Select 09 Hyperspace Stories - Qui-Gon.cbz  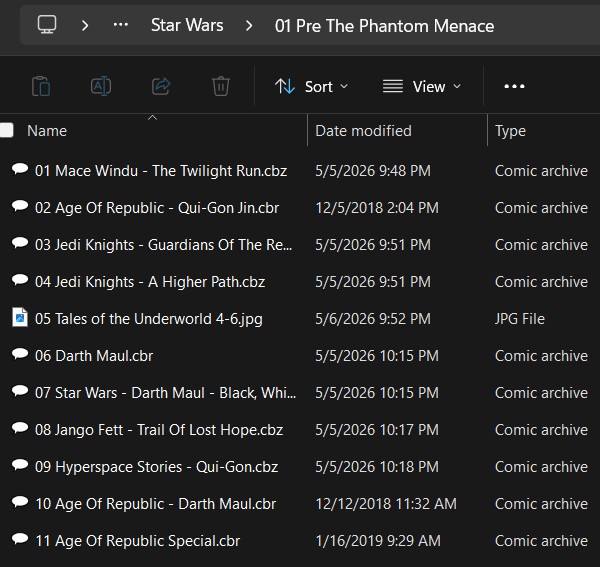pyautogui.click(x=157, y=467)
